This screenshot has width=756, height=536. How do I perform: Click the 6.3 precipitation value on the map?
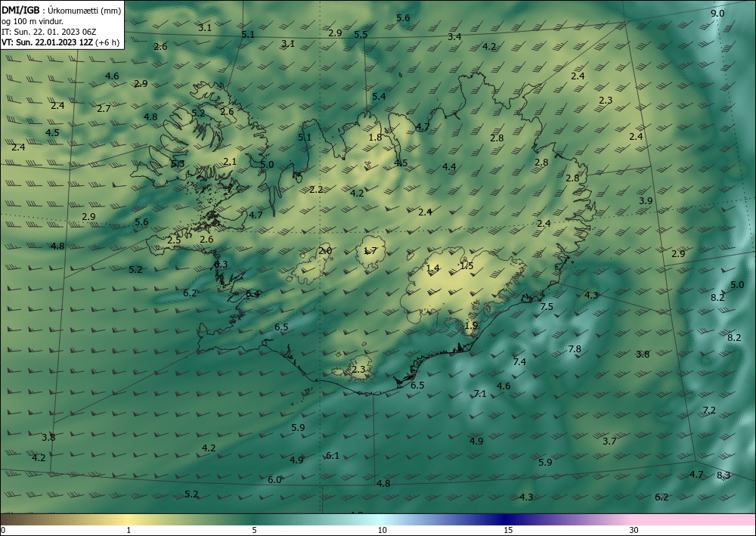pyautogui.click(x=221, y=264)
